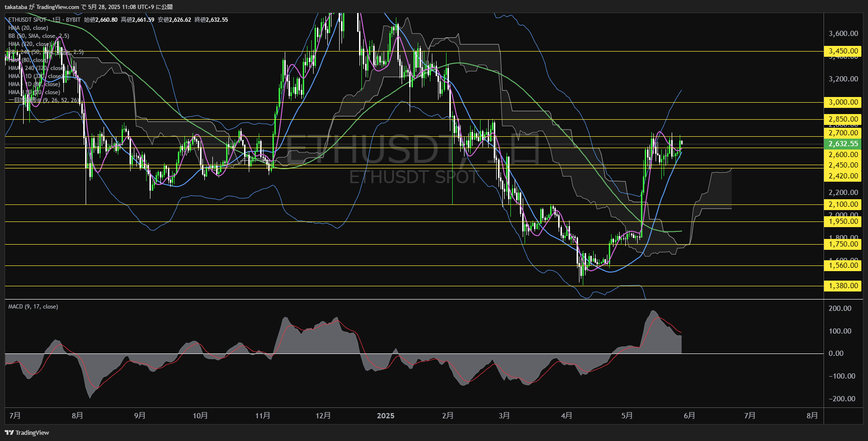Select the HMA (320, close) indicator legend
868x441 pixels.
(30, 44)
